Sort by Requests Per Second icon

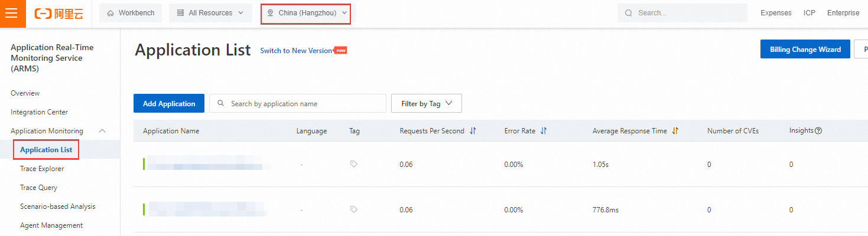473,131
